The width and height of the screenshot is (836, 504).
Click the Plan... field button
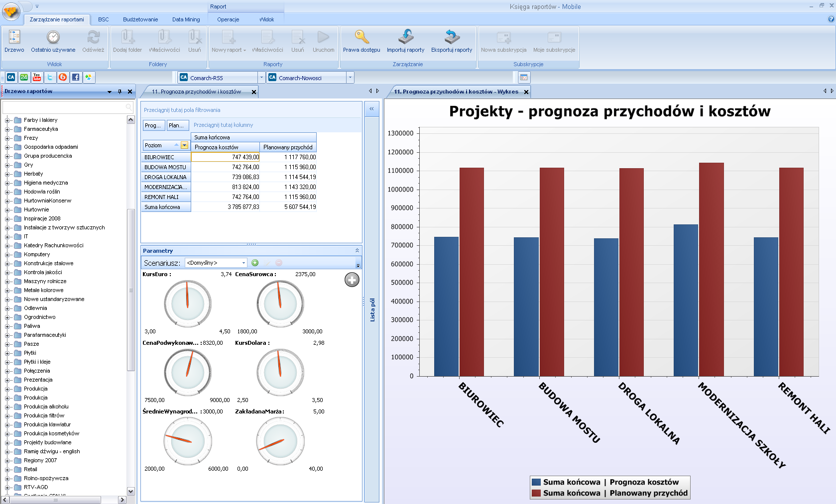178,125
